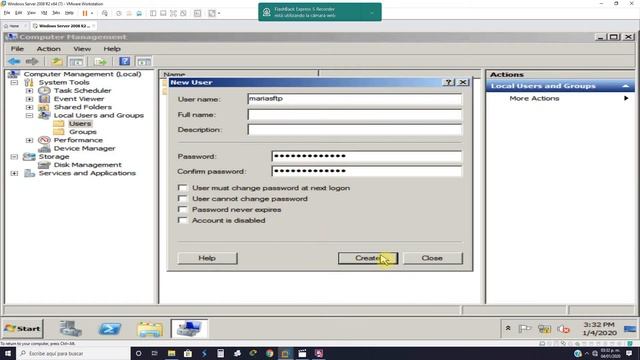
Task: Open View menu in Computer Management
Action: [82, 49]
